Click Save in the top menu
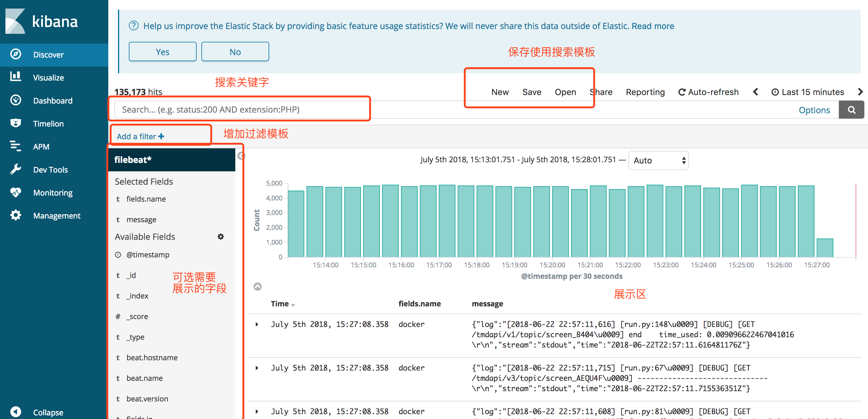This screenshot has width=868, height=419. pyautogui.click(x=532, y=92)
